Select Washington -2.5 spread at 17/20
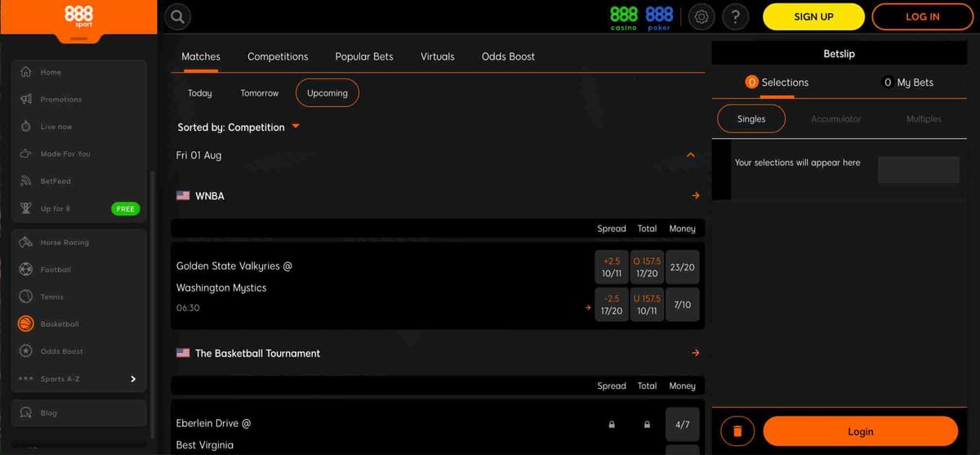 [x=612, y=305]
